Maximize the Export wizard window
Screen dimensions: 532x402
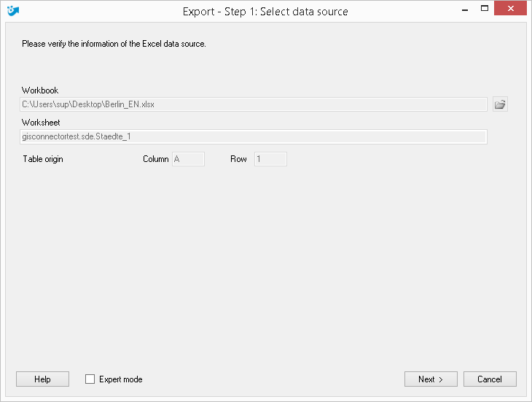coord(485,9)
